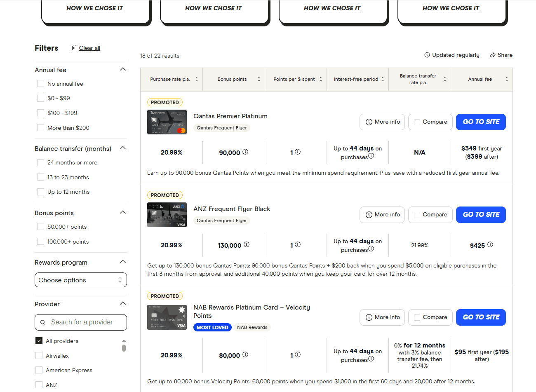Check 13 to 23 months balance transfer
The width and height of the screenshot is (536, 392).
tap(40, 177)
